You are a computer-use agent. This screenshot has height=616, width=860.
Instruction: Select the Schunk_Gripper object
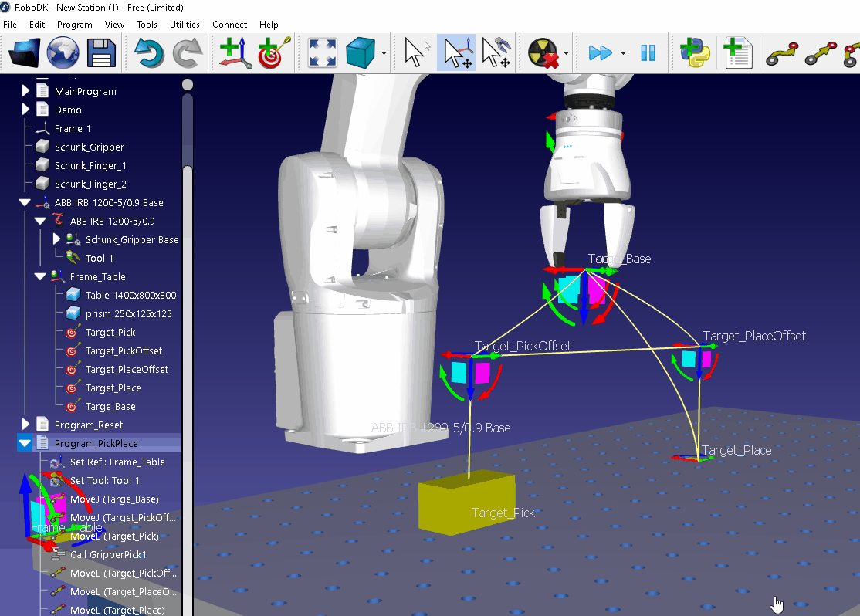[90, 147]
